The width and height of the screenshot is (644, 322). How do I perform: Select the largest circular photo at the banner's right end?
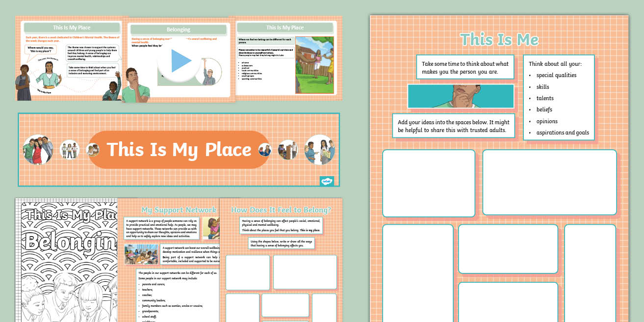[319, 150]
